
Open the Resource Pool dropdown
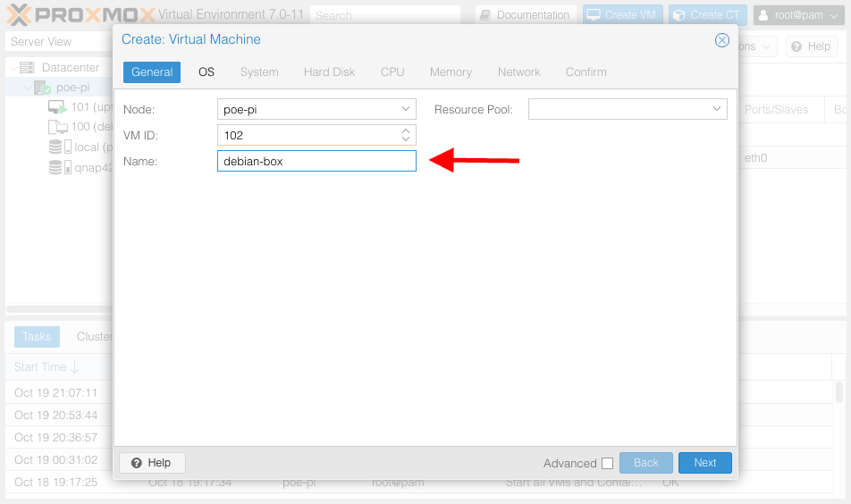(717, 109)
